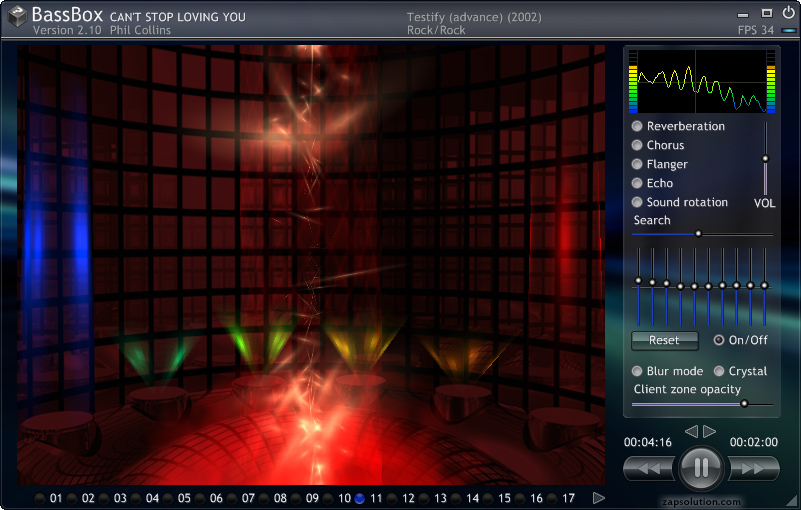
Task: Click the spectrum waveform display
Action: click(702, 81)
